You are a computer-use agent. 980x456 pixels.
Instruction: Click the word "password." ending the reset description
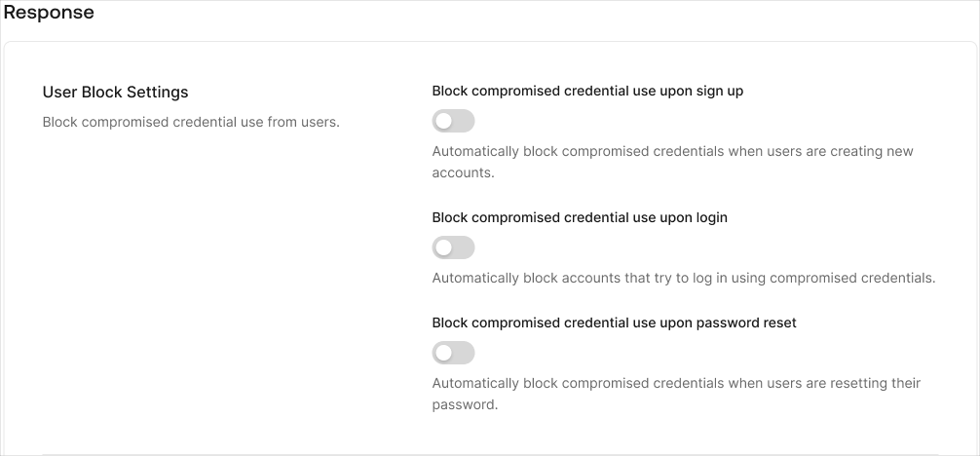coord(465,404)
